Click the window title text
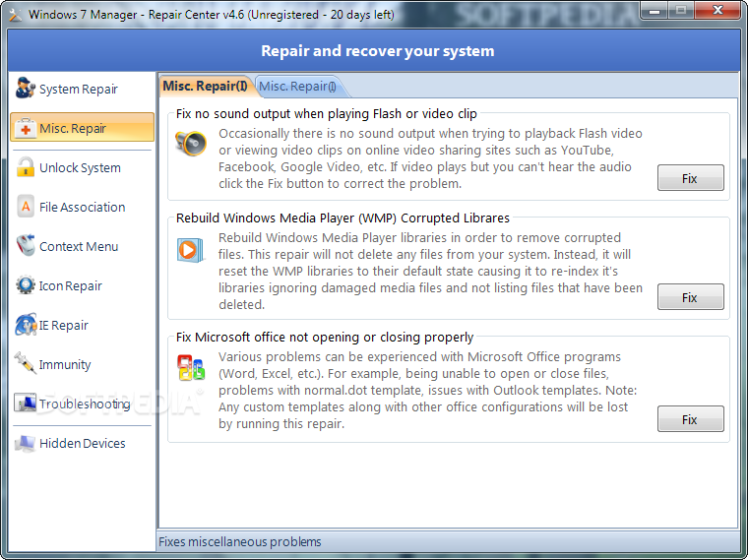748x560 pixels. pyautogui.click(x=212, y=15)
